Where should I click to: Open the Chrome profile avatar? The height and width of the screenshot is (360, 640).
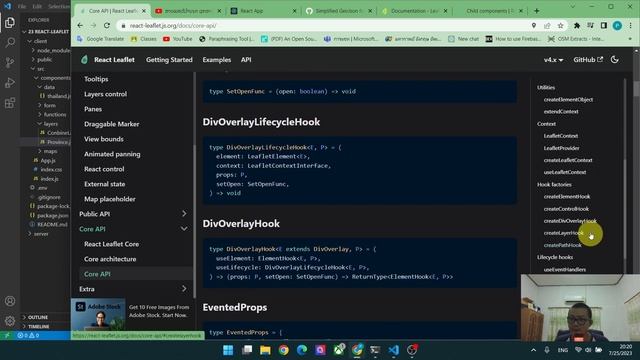click(x=617, y=25)
